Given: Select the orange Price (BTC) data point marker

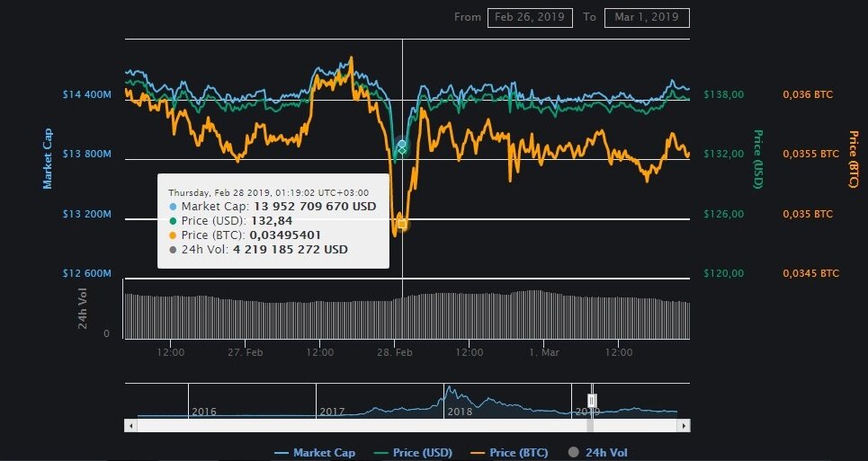Looking at the screenshot, I should (402, 224).
